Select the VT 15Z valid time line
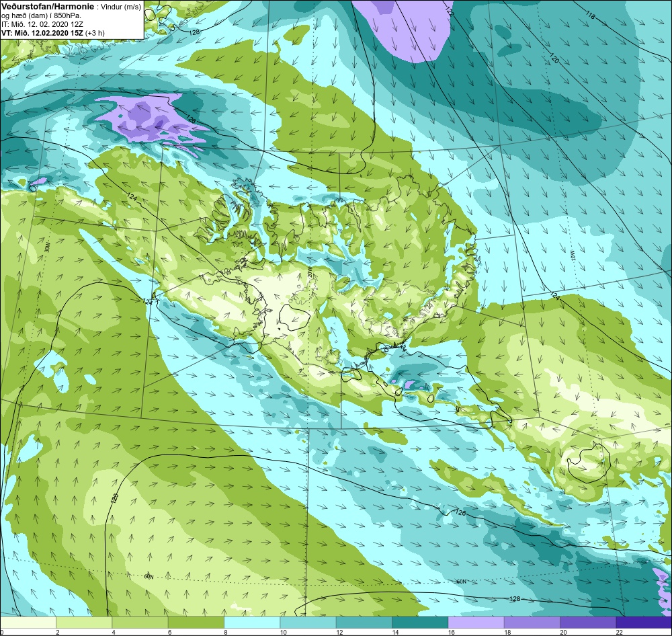This screenshot has height=636, width=672. coord(52,32)
